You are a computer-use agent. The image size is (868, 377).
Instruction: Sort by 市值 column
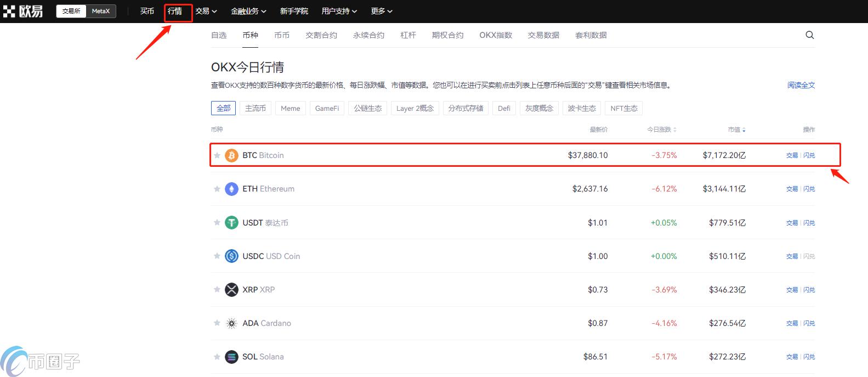click(736, 130)
